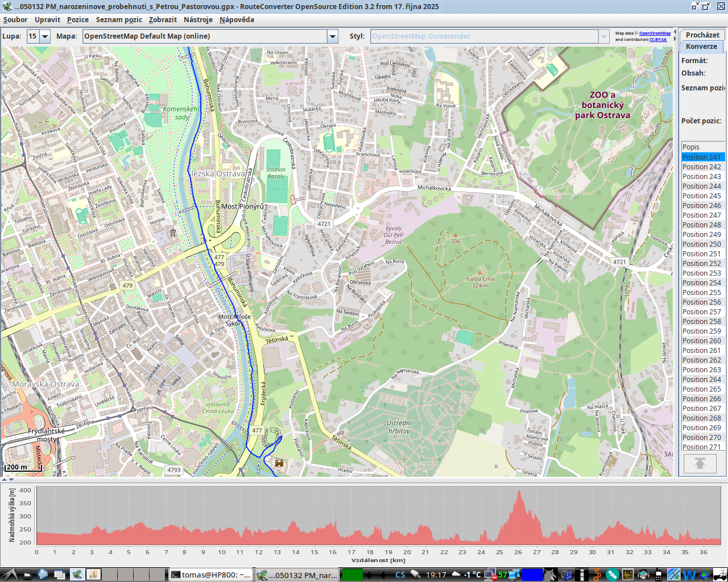Select the Konverze tab
728x582 pixels.
click(x=701, y=47)
